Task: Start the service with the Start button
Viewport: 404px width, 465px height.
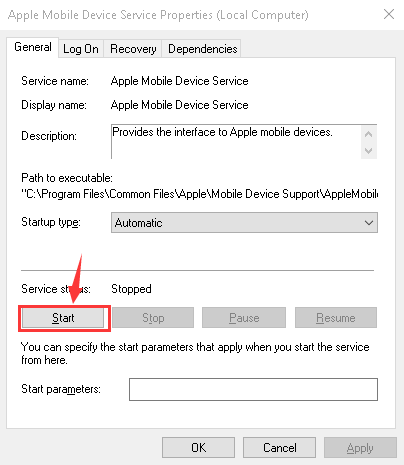Action: click(x=63, y=318)
